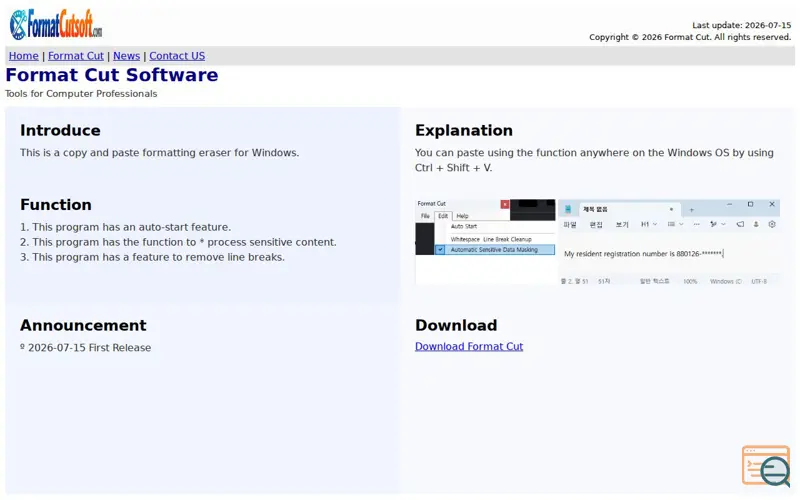Go to the Format Cut navigation link
This screenshot has width=800, height=500.
(76, 56)
